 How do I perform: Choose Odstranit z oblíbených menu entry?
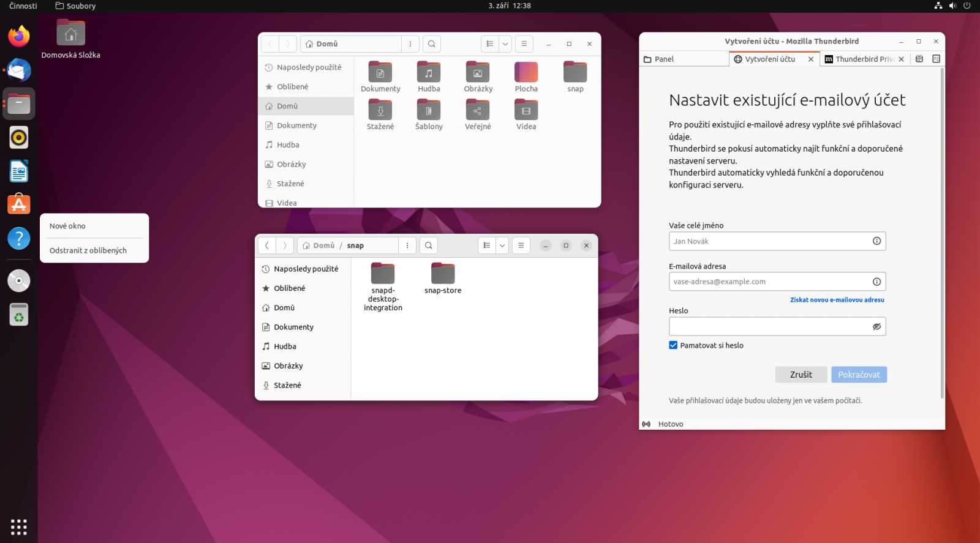[94, 250]
